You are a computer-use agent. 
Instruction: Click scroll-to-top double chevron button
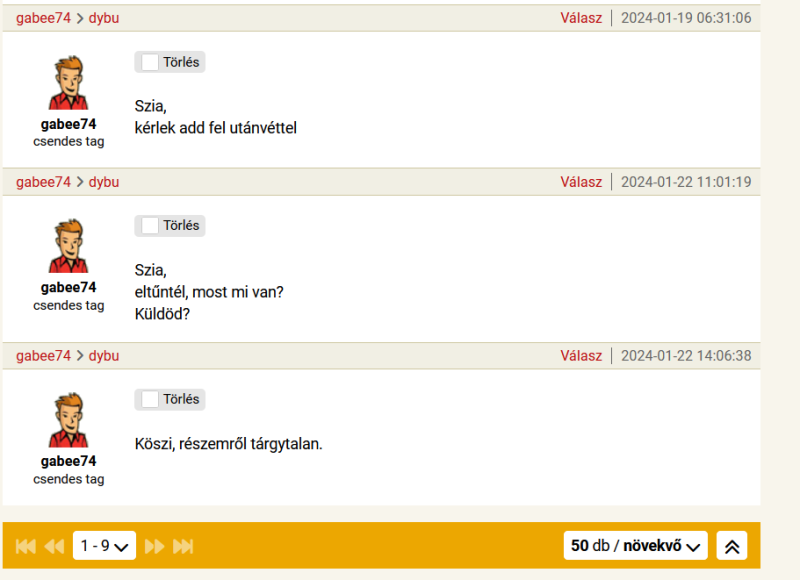click(x=732, y=546)
